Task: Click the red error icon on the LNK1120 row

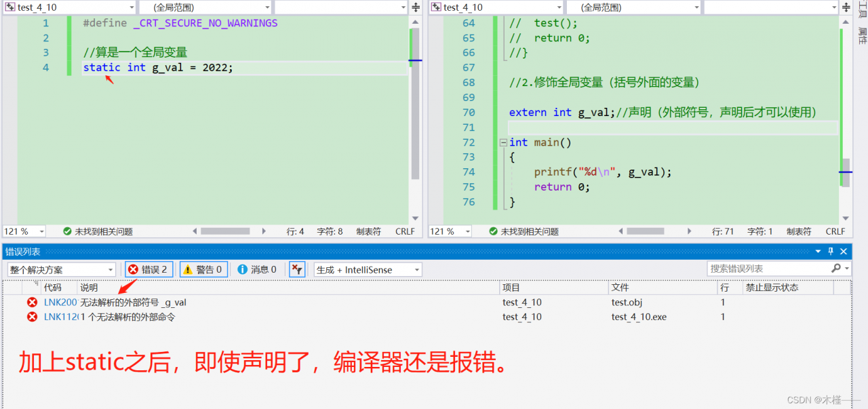Action: coord(32,317)
